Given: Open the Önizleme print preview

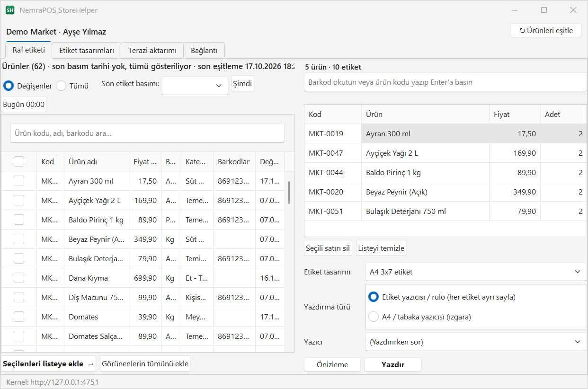Looking at the screenshot, I should [x=332, y=364].
